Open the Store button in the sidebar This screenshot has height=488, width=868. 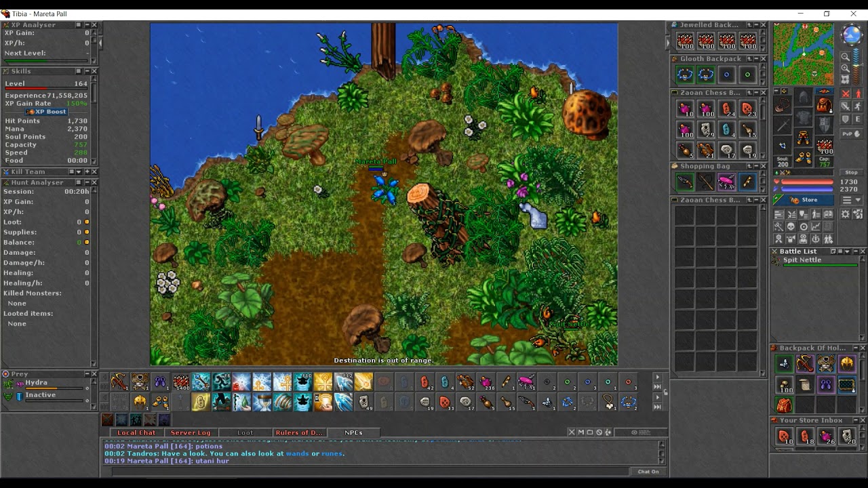(804, 200)
